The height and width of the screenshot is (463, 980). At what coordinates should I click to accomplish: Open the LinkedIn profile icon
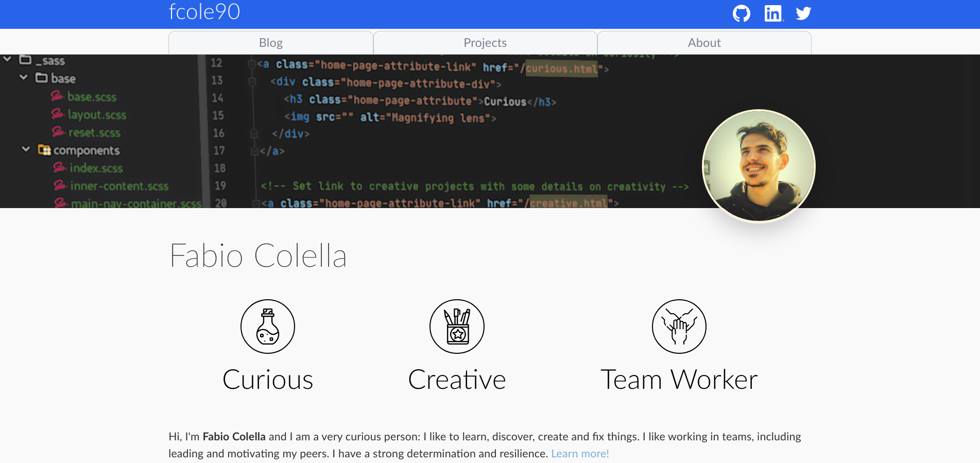[773, 13]
